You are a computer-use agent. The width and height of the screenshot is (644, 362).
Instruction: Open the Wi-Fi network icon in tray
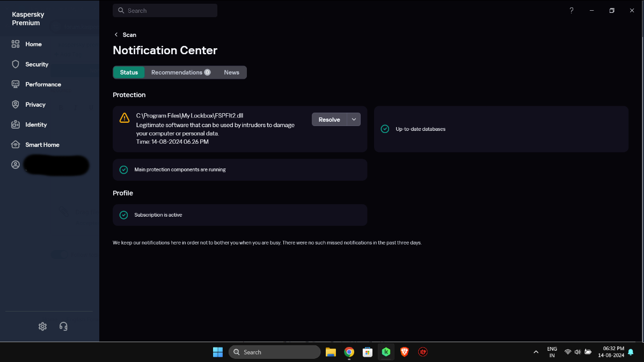coord(568,352)
